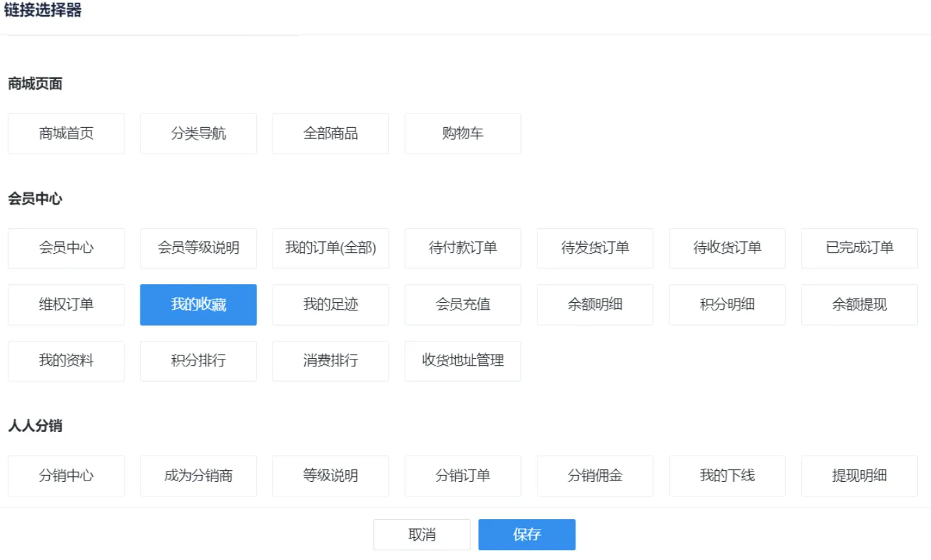Select the 余额提现 option
Screen dimensions: 931x560
pyautogui.click(x=859, y=305)
